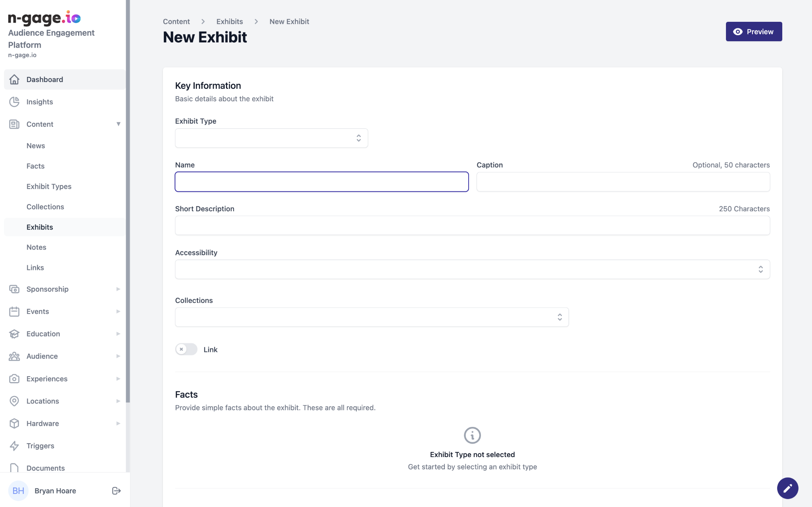Open Exhibit Types in the sidebar
Image resolution: width=812 pixels, height=507 pixels.
(x=49, y=186)
